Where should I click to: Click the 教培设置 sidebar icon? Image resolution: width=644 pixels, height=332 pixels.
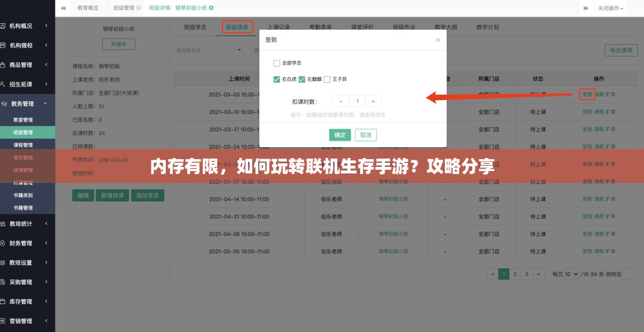[2, 263]
